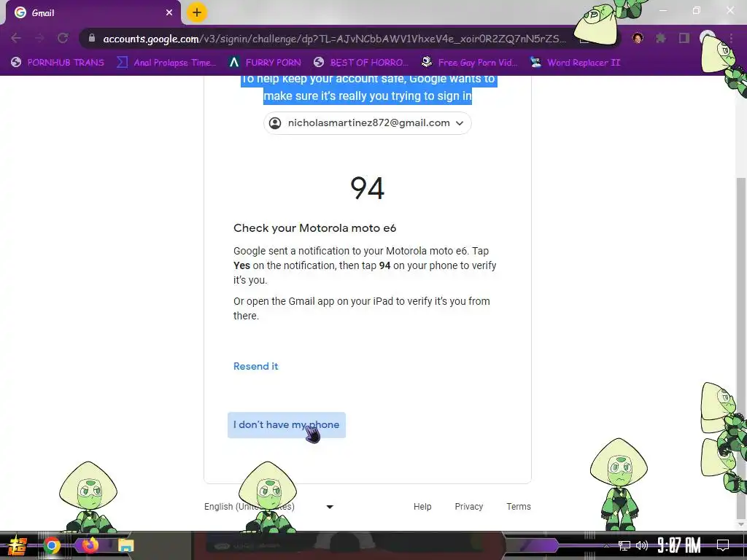
Task: Click the browser back arrow
Action: coord(16,38)
